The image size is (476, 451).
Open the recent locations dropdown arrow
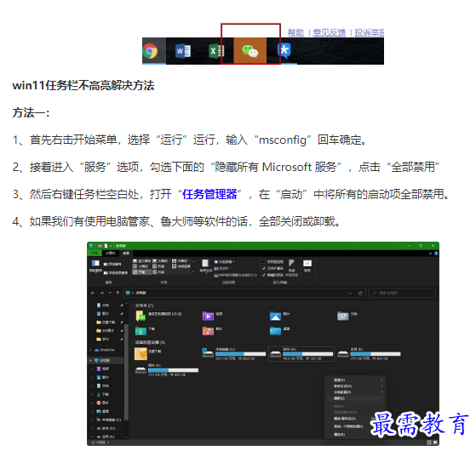click(x=110, y=293)
